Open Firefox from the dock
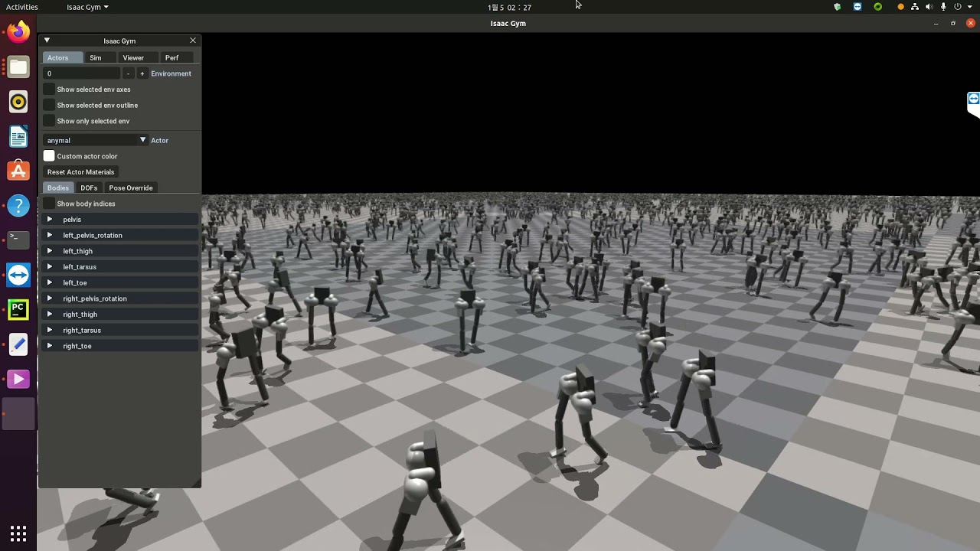This screenshot has width=980, height=551. pyautogui.click(x=18, y=32)
